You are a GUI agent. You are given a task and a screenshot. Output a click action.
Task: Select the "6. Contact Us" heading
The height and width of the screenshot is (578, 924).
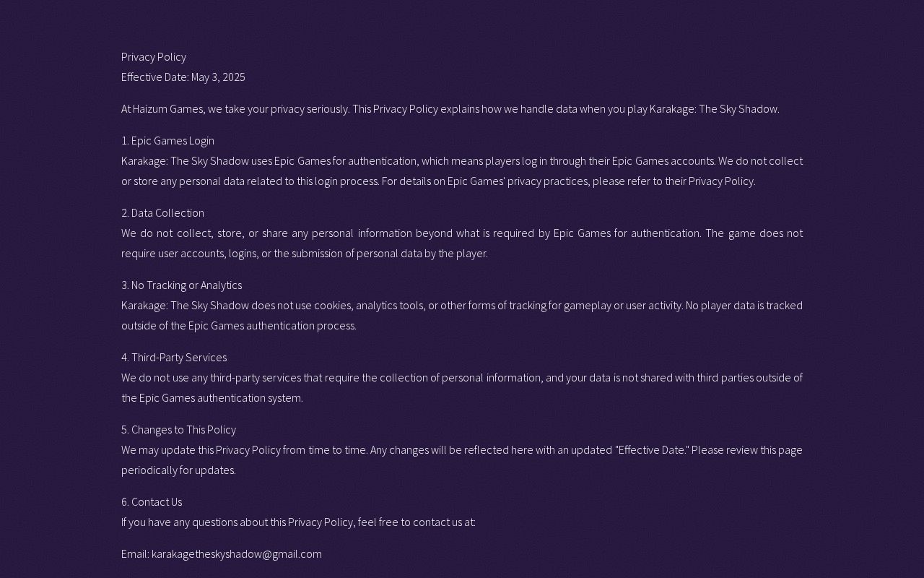[152, 501]
